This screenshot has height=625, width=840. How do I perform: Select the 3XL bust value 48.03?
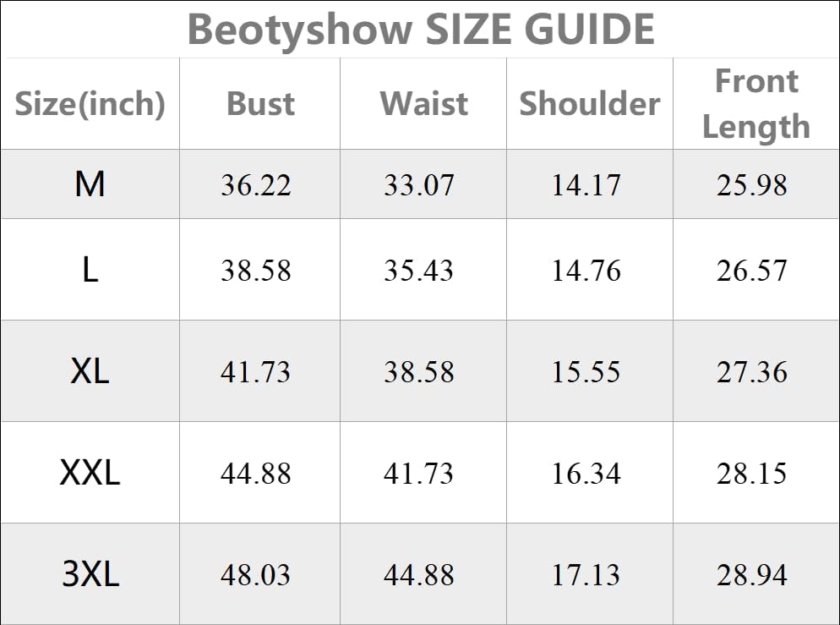pos(256,575)
